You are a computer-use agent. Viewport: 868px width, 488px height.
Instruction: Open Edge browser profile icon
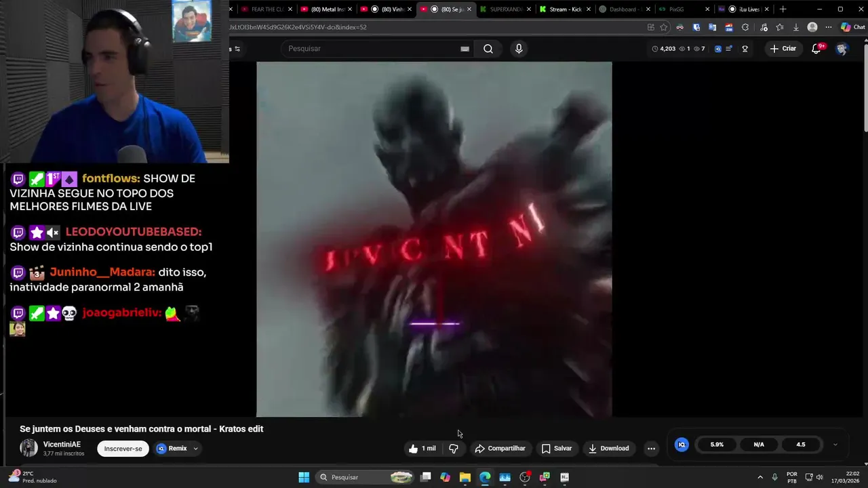point(812,28)
